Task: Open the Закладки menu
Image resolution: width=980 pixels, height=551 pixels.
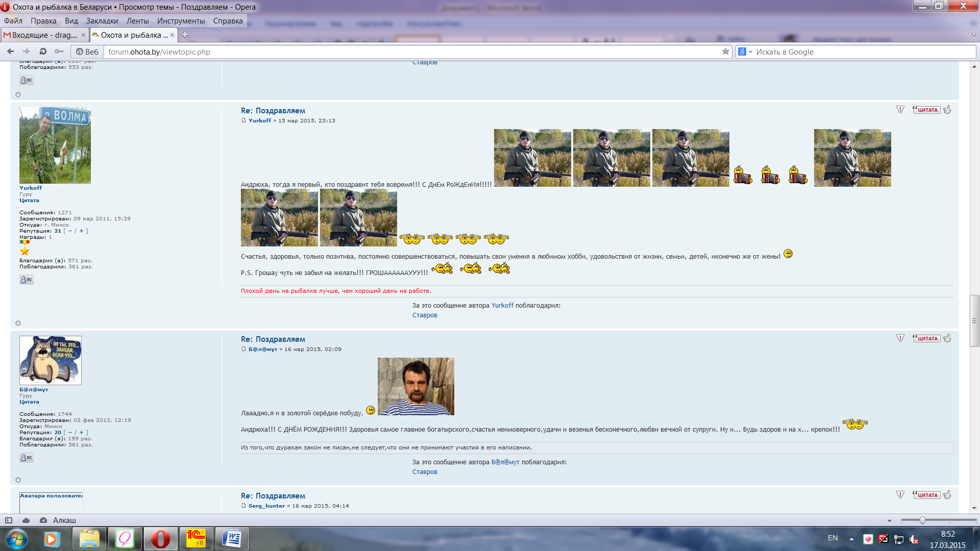Action: click(102, 21)
